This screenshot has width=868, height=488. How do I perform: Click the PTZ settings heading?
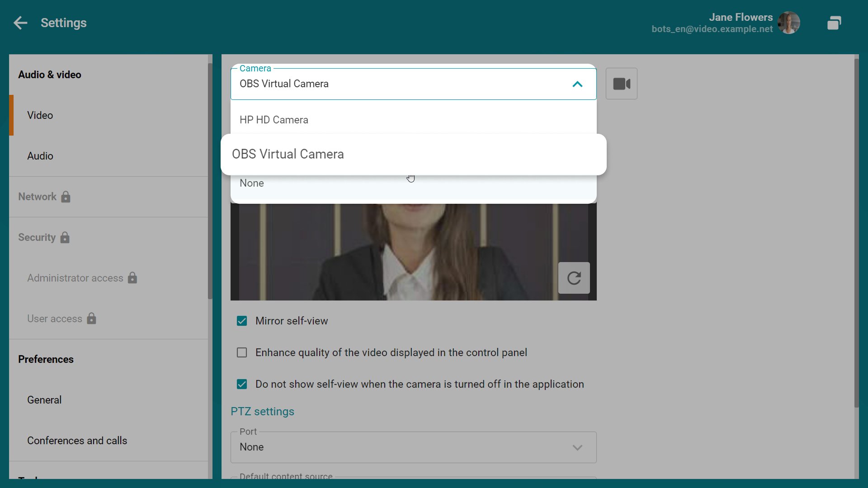[x=262, y=412]
